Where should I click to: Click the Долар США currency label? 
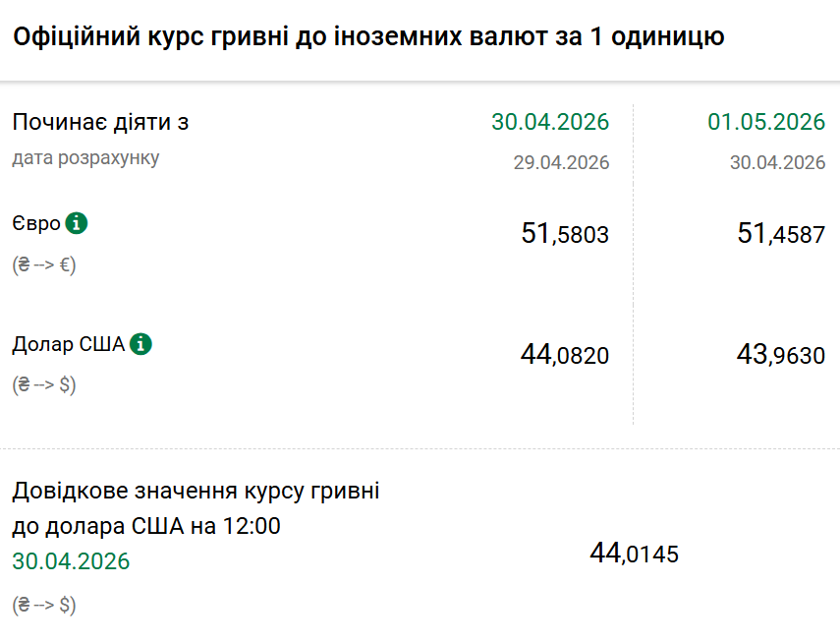point(68,344)
